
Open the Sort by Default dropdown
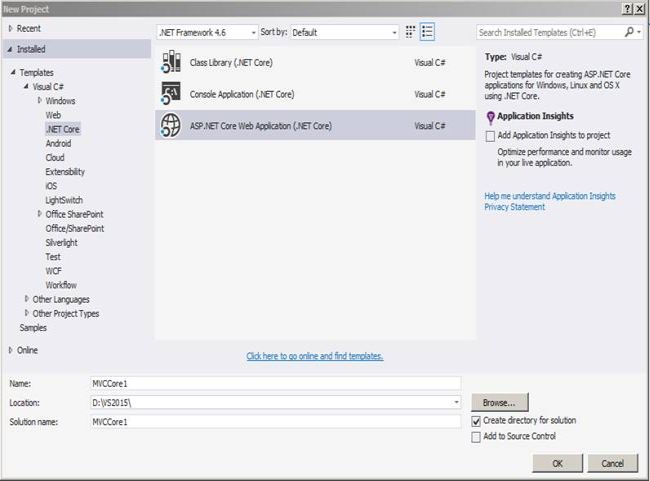344,32
